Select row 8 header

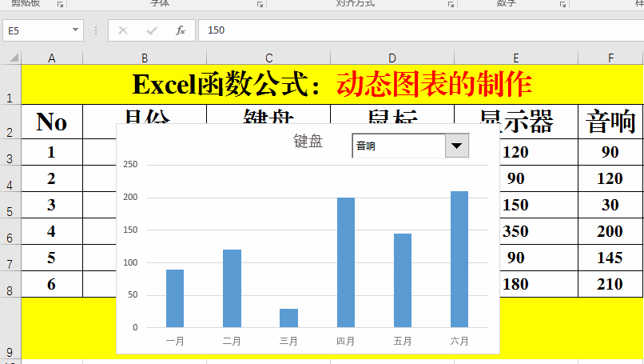pyautogui.click(x=10, y=284)
